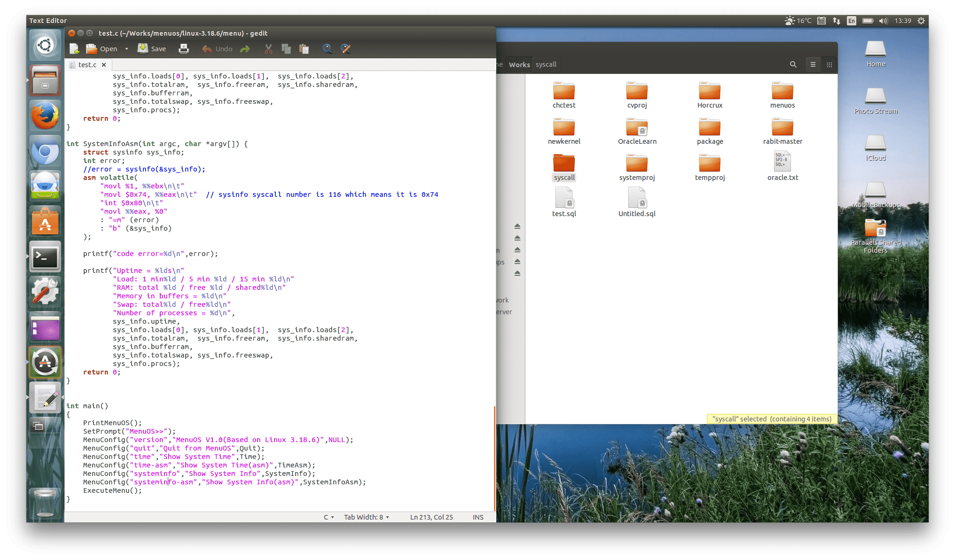The image size is (955, 560).
Task: Switch file manager to grid view
Action: (x=830, y=65)
